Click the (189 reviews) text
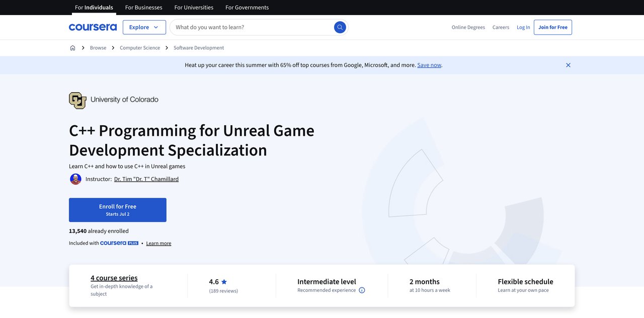644x318 pixels. click(223, 291)
